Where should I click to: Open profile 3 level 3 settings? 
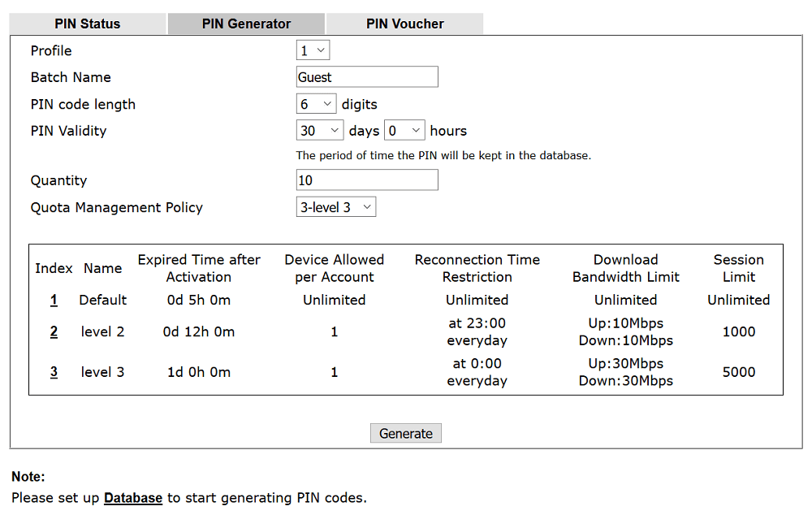(54, 372)
